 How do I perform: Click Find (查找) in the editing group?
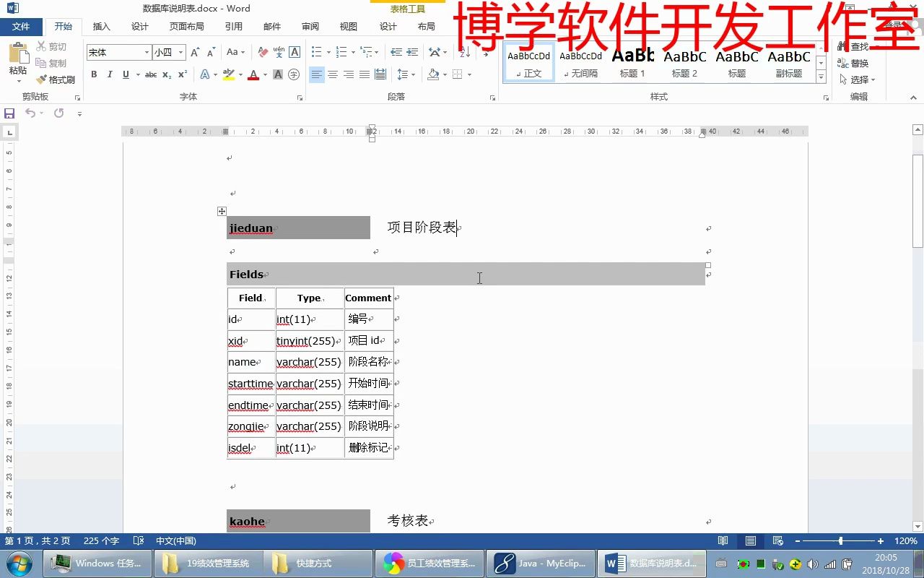853,47
